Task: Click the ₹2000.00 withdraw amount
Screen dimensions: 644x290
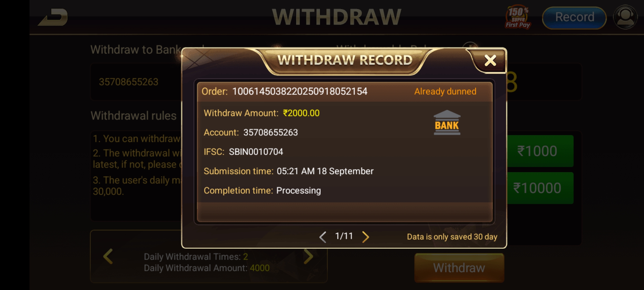Action: point(301,113)
